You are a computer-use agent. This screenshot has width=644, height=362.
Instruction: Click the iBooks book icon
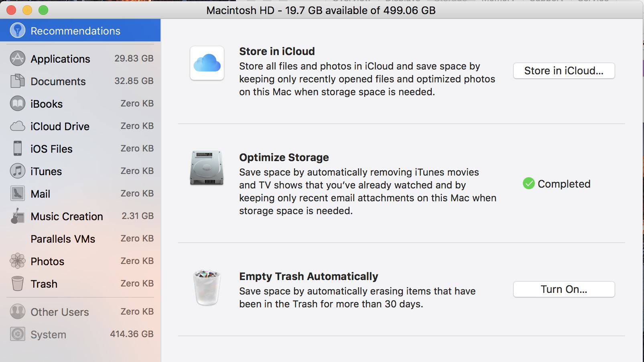point(18,104)
